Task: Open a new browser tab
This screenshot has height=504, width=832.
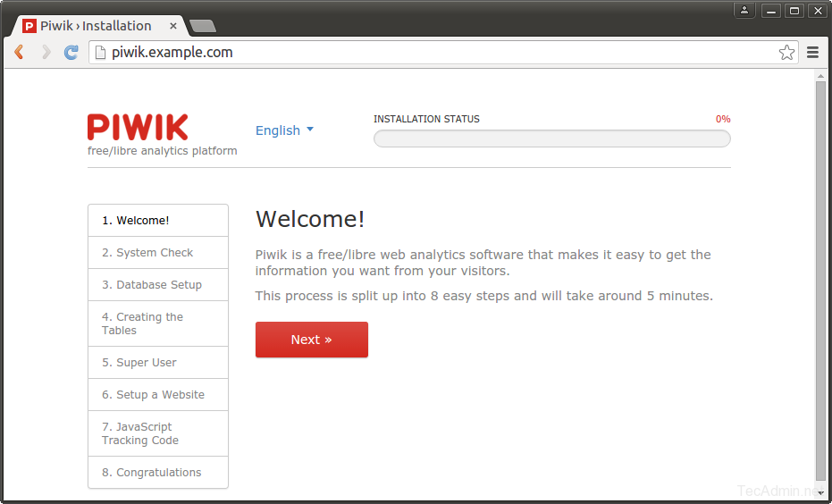Action: pos(202,26)
